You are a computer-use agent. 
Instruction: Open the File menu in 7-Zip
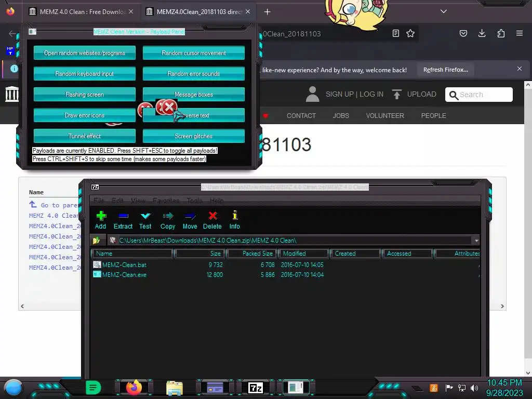tap(99, 201)
